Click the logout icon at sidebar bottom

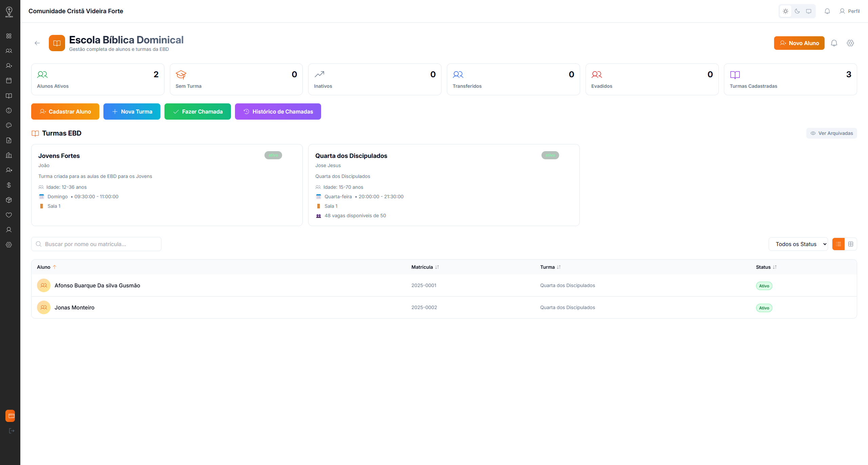[11, 431]
